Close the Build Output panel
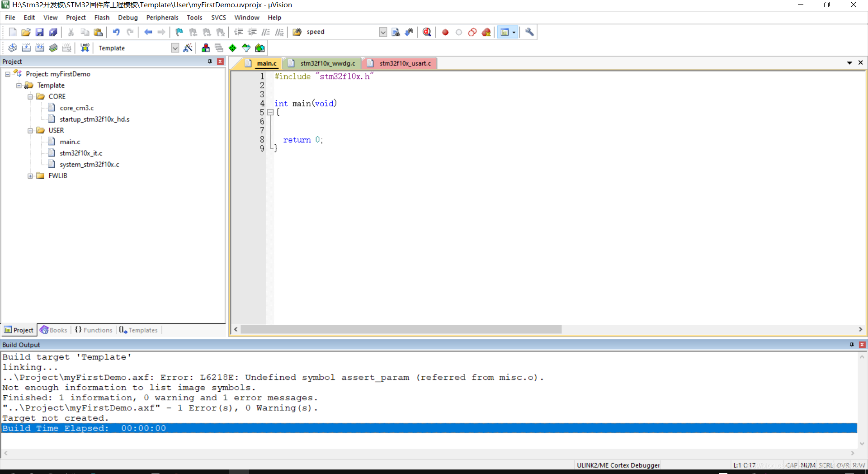This screenshot has width=868, height=474. click(862, 345)
